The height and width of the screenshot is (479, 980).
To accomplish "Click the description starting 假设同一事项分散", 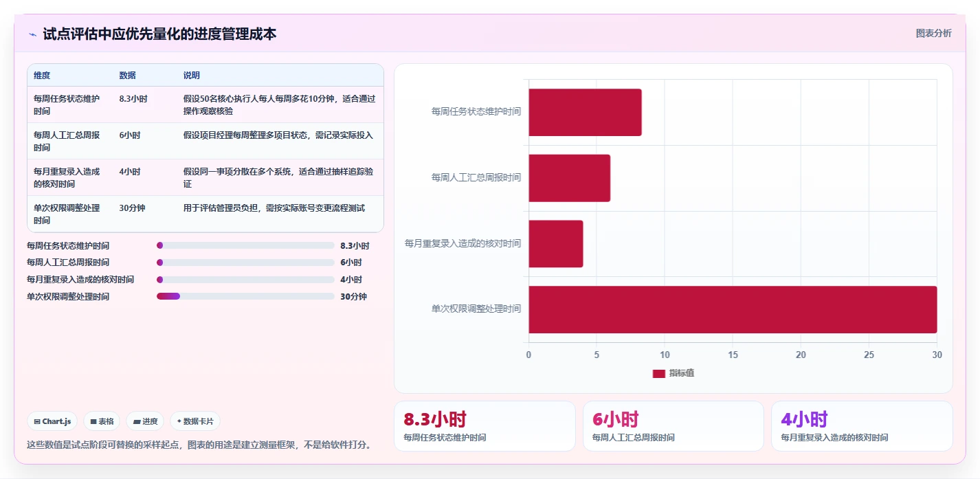I will pos(278,177).
